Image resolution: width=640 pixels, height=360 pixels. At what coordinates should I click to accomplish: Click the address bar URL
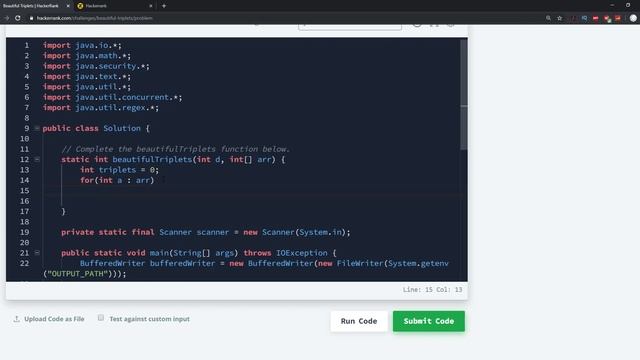(x=94, y=18)
